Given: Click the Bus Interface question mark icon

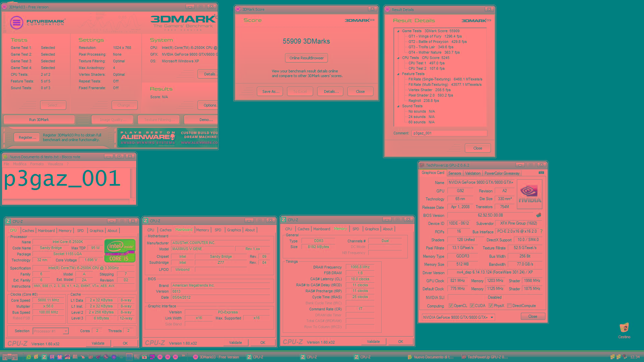Looking at the screenshot, I should pos(541,231).
